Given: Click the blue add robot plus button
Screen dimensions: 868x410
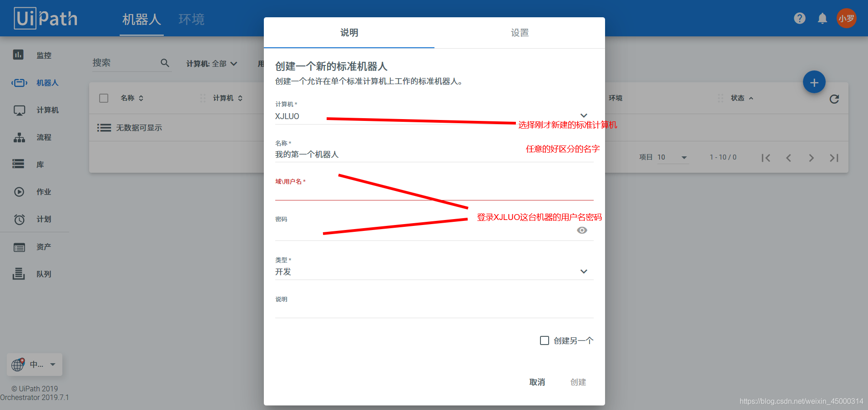Looking at the screenshot, I should point(814,82).
